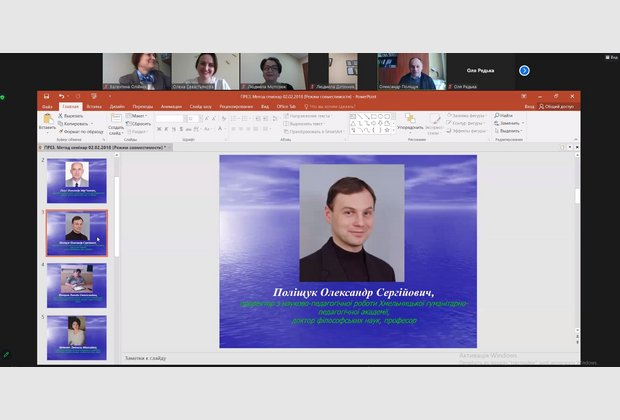Screen dimensions: 620x420
Task: Select the rectangle shape in shapes gallery
Action: click(x=373, y=116)
